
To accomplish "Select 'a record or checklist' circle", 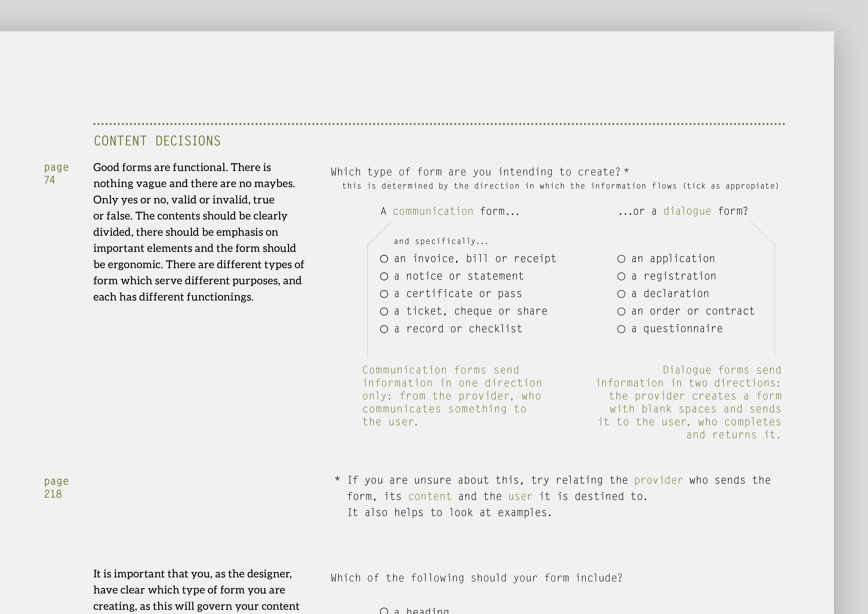I will click(x=384, y=329).
